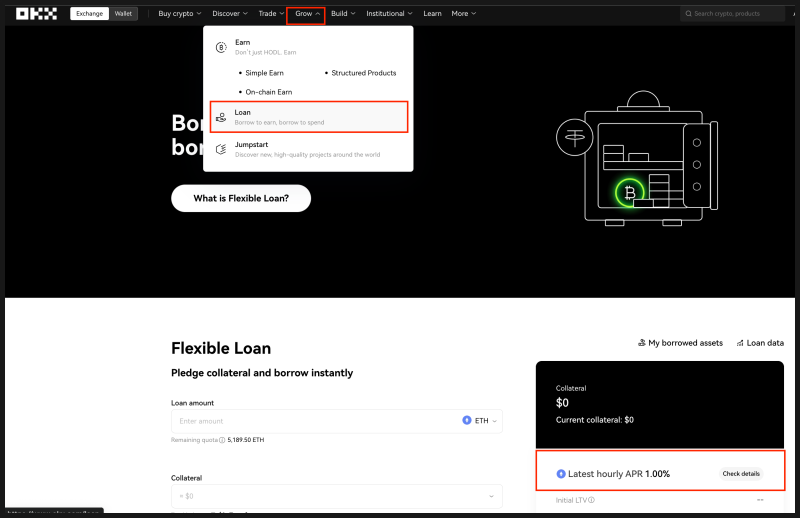Click the Tether coin illustration

pyautogui.click(x=574, y=137)
